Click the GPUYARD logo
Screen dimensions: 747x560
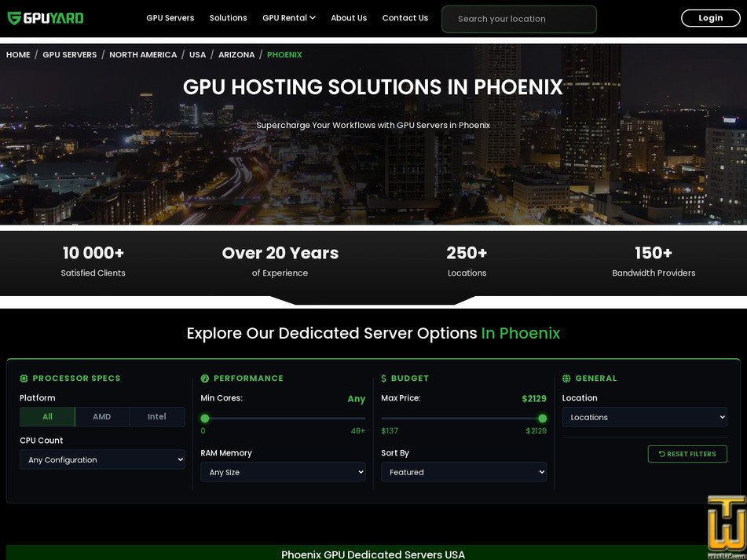(46, 18)
